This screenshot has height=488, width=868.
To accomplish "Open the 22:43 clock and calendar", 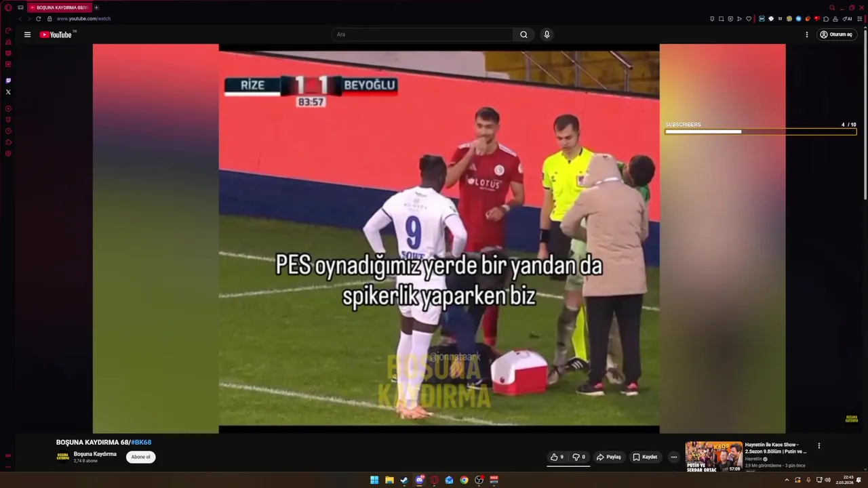I will [844, 480].
